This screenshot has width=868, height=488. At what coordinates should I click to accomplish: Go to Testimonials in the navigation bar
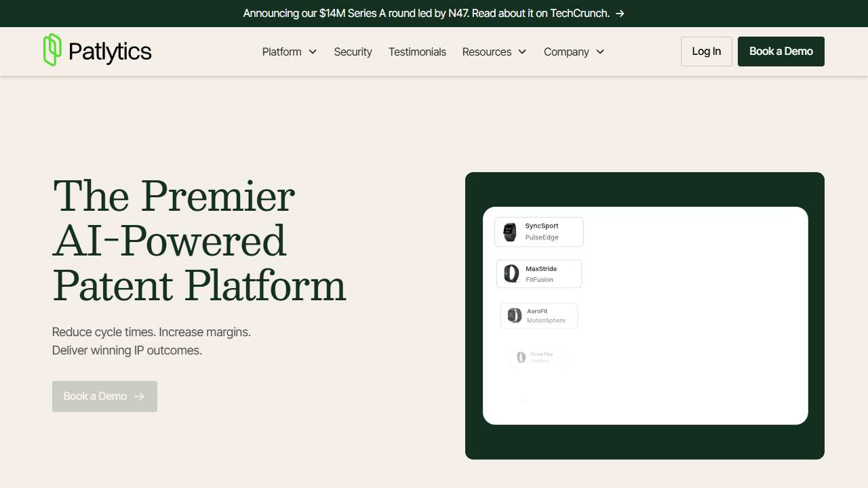[417, 52]
